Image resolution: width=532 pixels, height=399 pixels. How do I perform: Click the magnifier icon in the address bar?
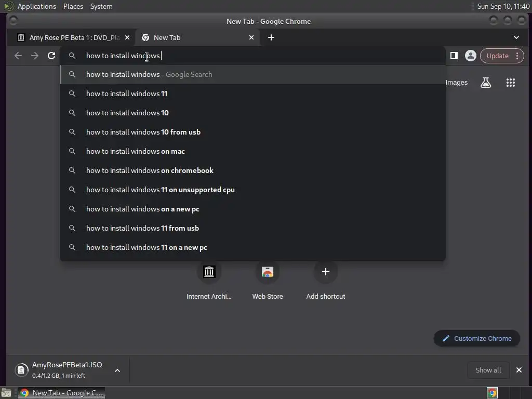click(72, 56)
